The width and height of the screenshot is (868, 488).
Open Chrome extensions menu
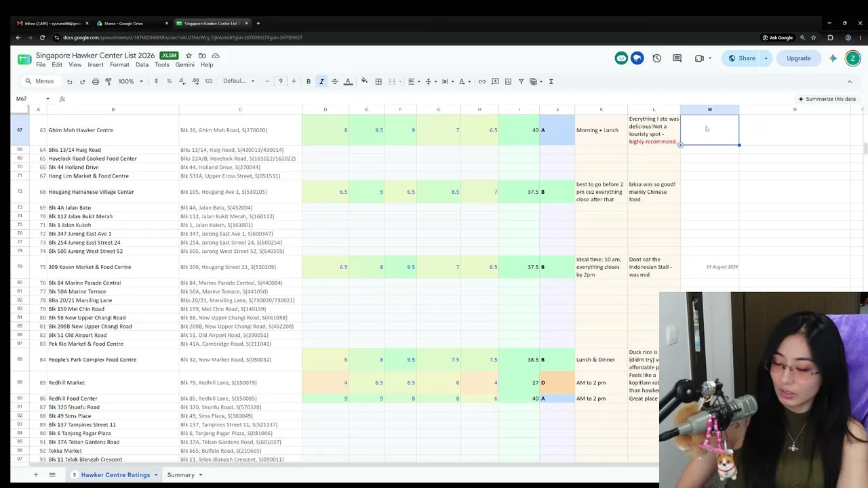coord(830,38)
